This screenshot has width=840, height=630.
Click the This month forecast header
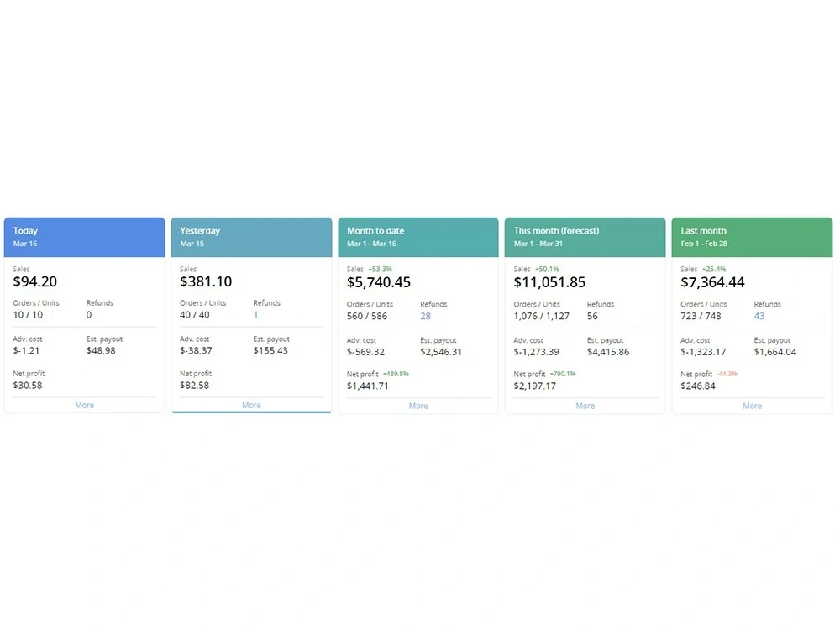[x=585, y=237]
